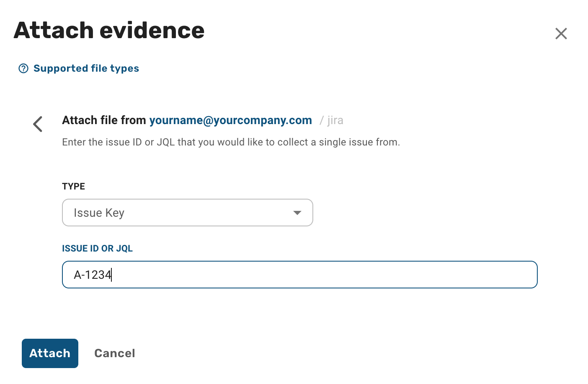588x384 pixels.
Task: Click the yourname@yourcompany.com account link
Action: coord(230,120)
